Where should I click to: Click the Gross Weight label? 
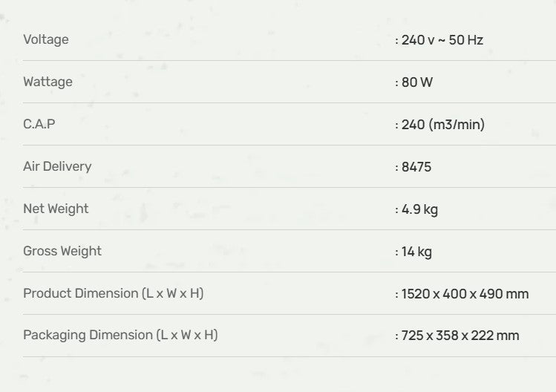click(62, 251)
